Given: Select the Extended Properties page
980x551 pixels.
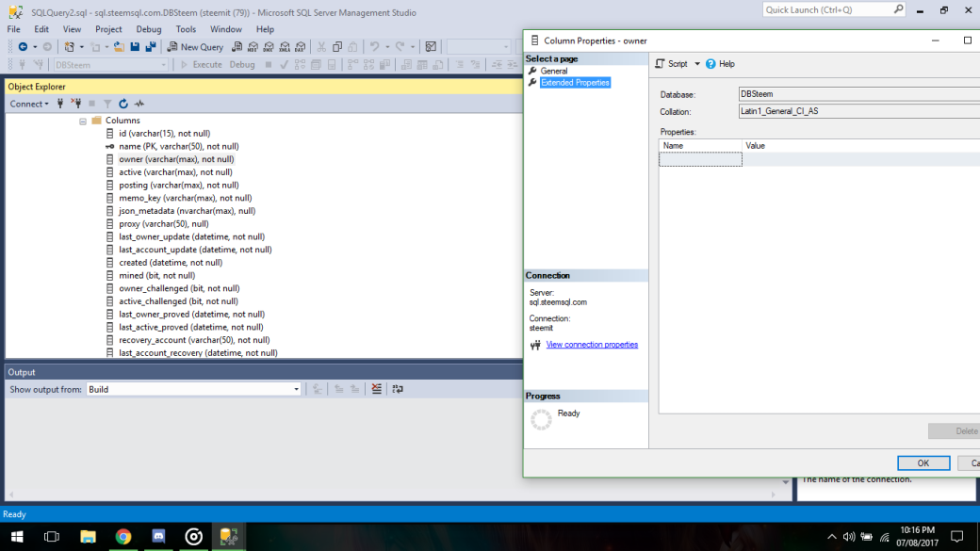Looking at the screenshot, I should pyautogui.click(x=575, y=83).
